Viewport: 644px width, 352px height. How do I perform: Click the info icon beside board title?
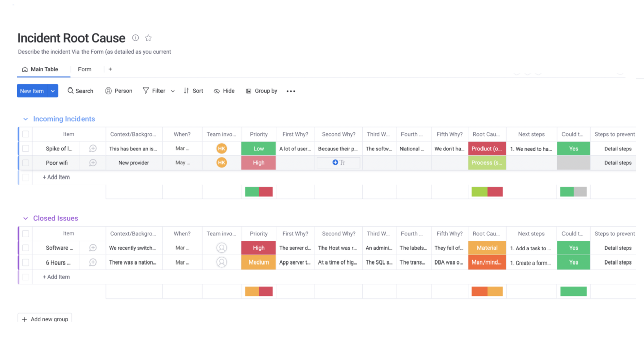coord(135,38)
